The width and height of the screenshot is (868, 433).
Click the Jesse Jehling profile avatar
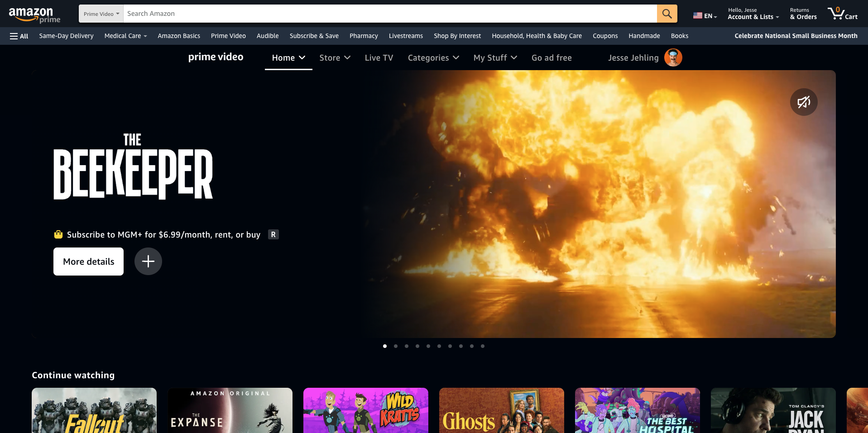pyautogui.click(x=673, y=58)
